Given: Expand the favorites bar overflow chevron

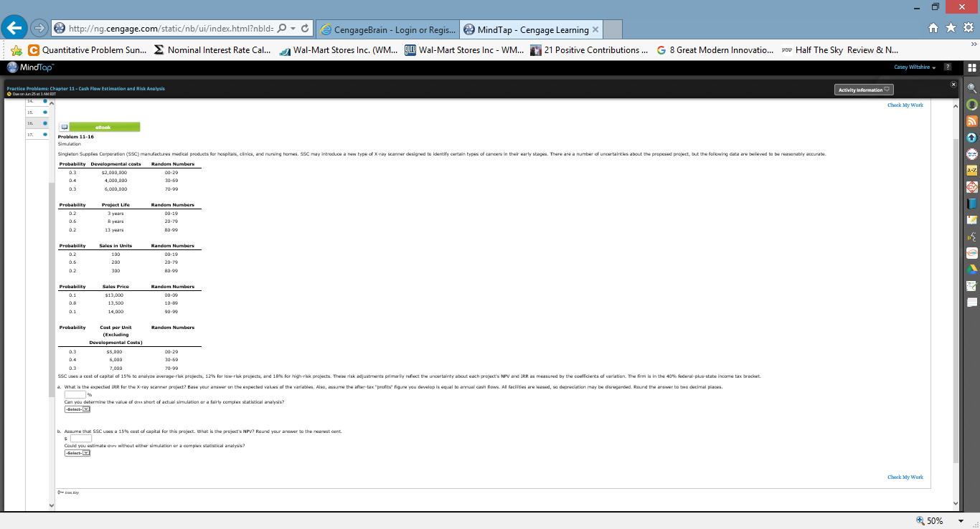Looking at the screenshot, I should click(x=973, y=44).
